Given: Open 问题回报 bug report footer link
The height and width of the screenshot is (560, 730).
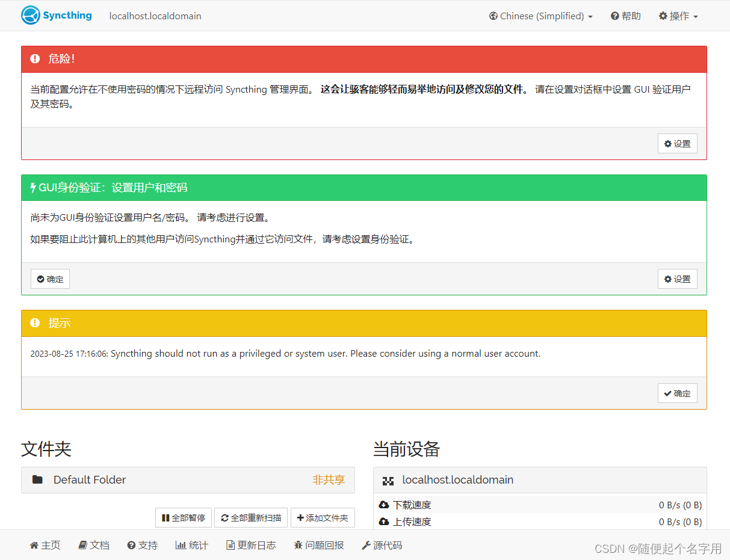Looking at the screenshot, I should tap(319, 546).
